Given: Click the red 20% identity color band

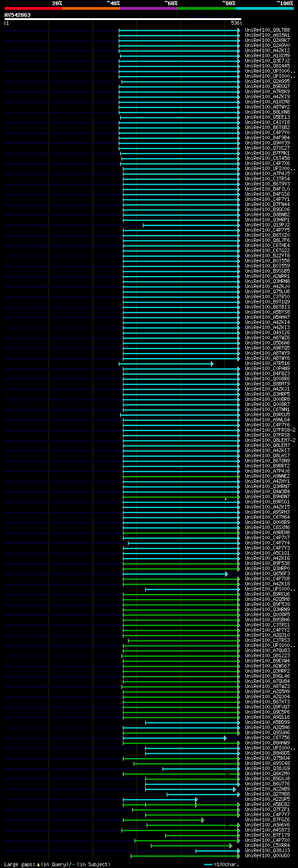Looking at the screenshot, I should 34,8.
